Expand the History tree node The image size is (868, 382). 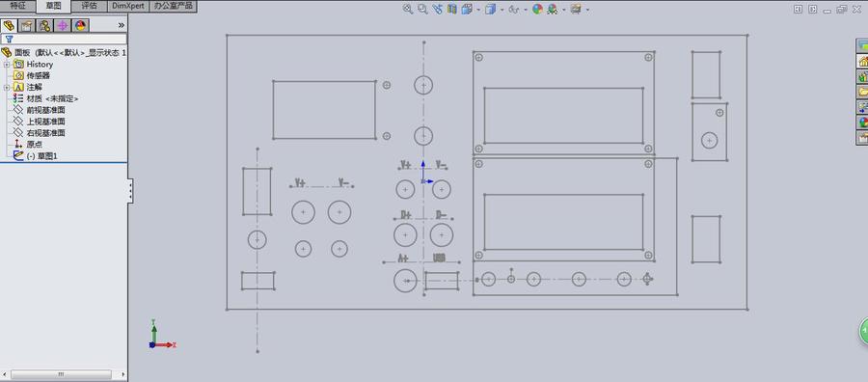[7, 65]
